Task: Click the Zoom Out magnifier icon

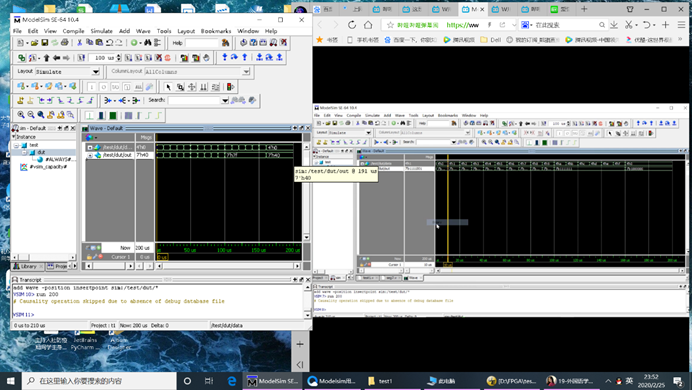Action: (31, 115)
